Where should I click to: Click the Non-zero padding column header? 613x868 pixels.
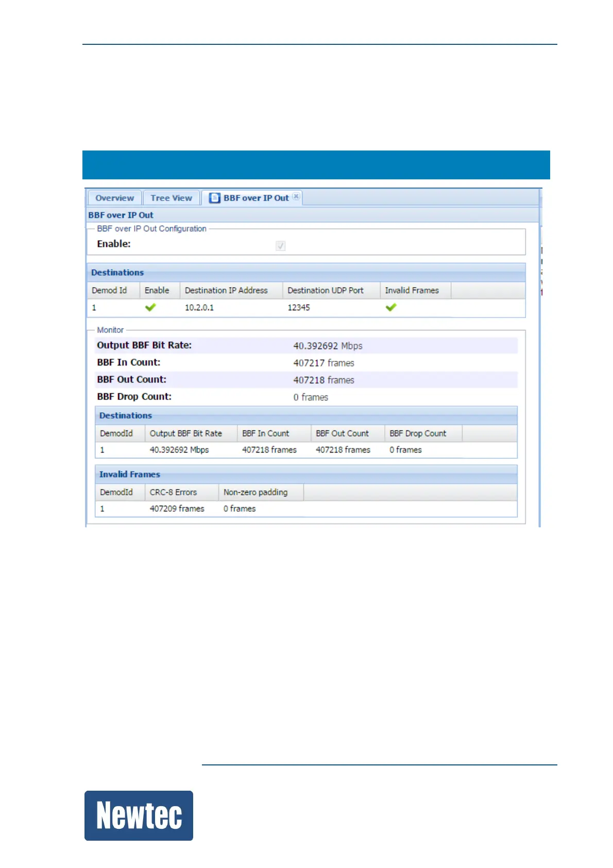tap(261, 492)
